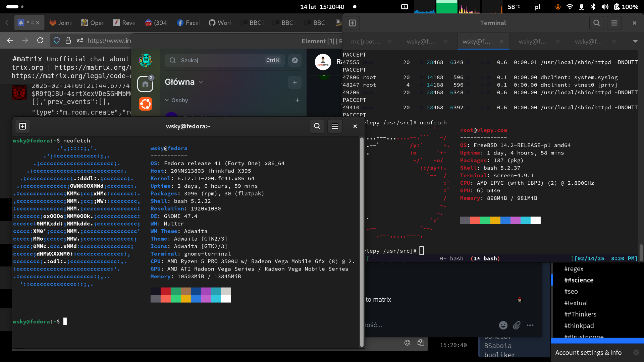Click search icon in wsky@fedora terminal
The height and width of the screenshot is (362, 644).
[x=317, y=126]
